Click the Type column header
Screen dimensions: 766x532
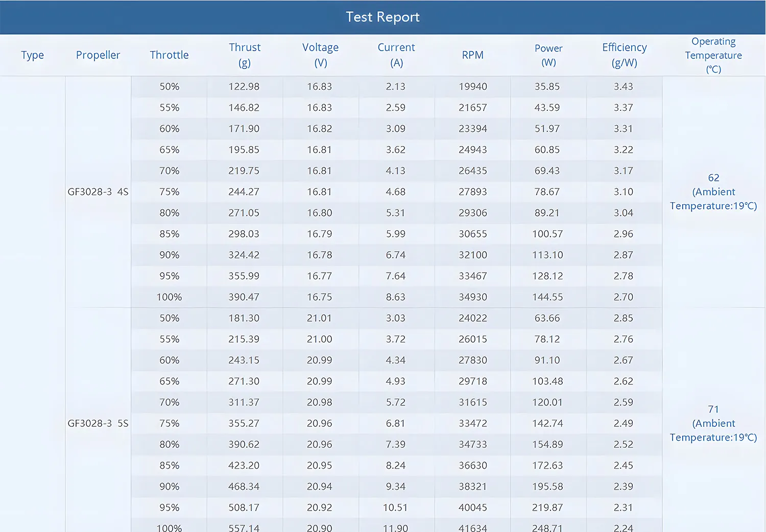click(x=33, y=55)
